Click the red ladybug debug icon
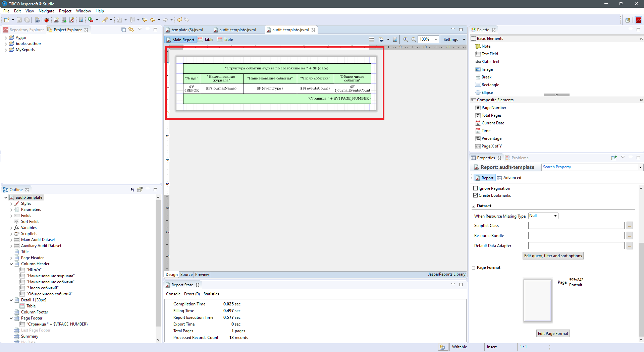 47,20
